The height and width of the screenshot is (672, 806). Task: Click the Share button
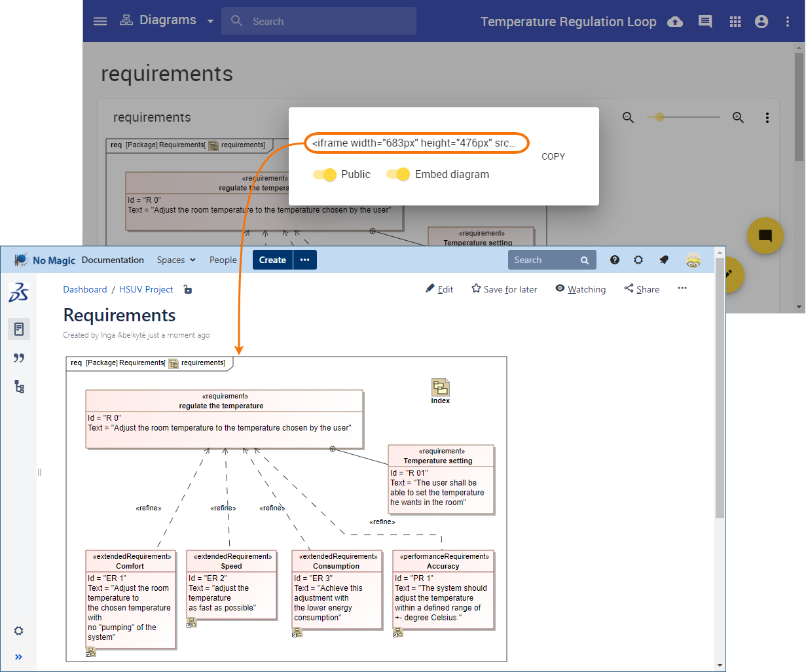coord(642,289)
